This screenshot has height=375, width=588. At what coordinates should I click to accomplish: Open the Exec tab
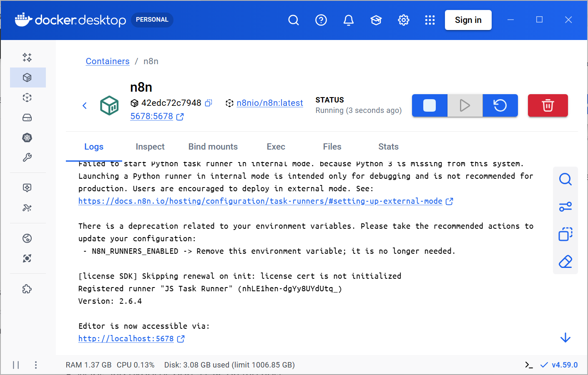click(276, 146)
